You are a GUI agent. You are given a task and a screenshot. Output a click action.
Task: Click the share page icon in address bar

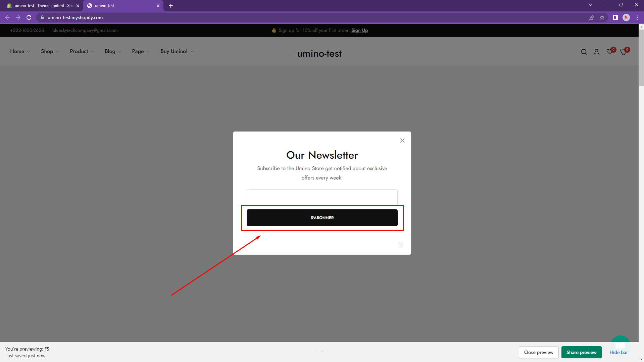coord(591,17)
